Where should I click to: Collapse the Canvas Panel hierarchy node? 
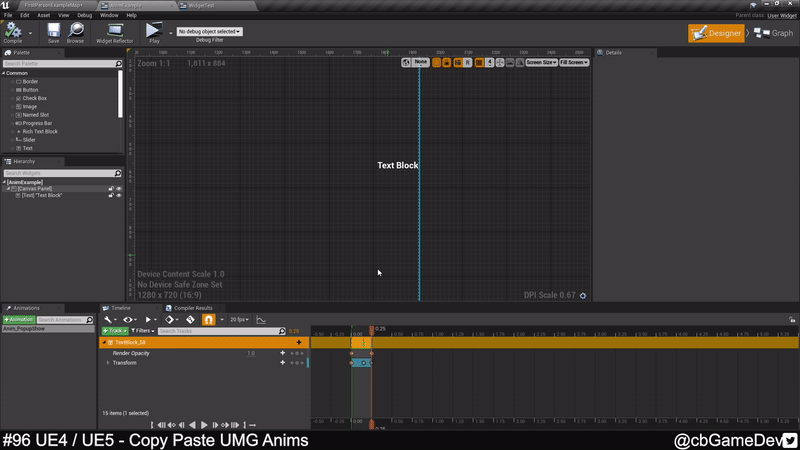click(8, 189)
